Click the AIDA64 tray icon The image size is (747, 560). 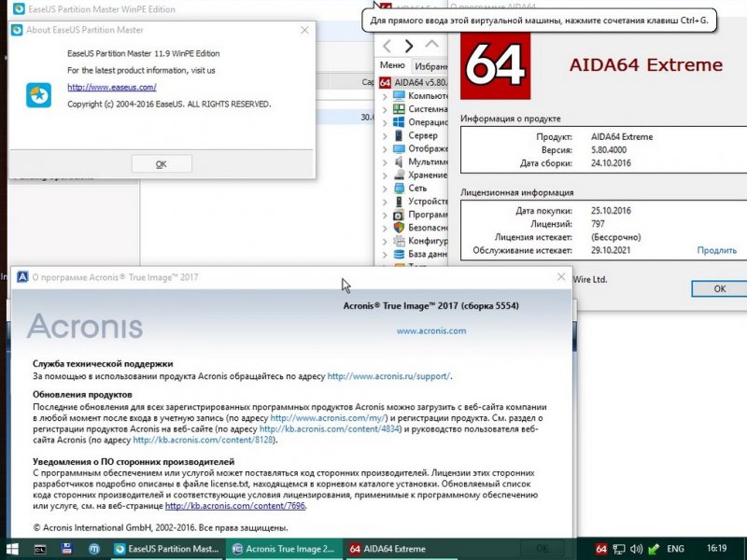(x=601, y=549)
